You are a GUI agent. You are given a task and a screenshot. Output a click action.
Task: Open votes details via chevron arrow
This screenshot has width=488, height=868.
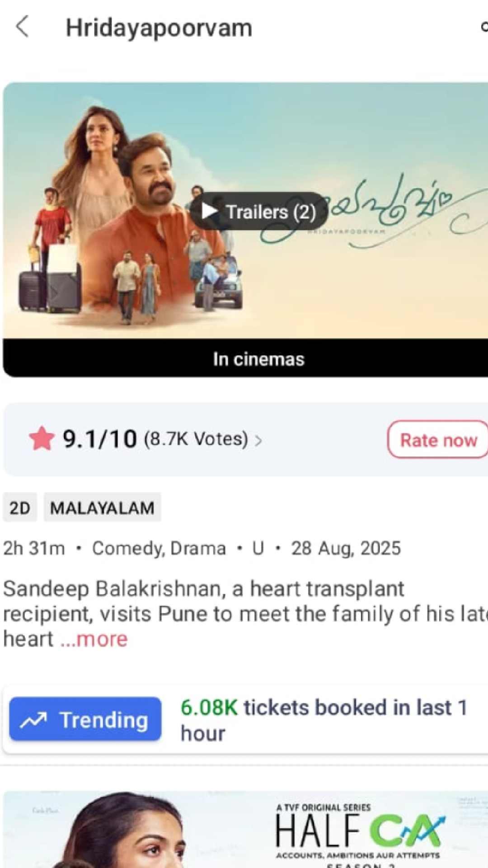click(258, 440)
